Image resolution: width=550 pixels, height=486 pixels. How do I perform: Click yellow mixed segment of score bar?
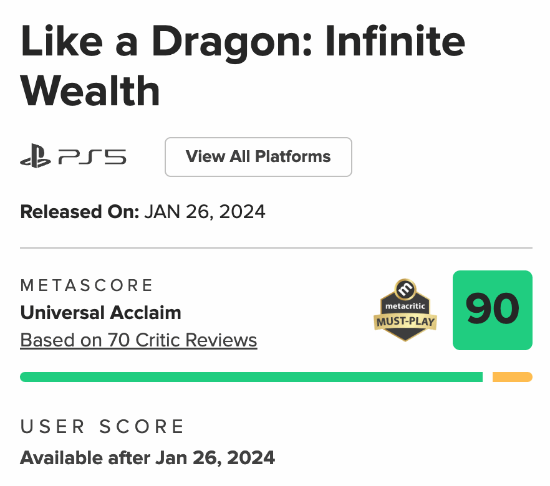512,377
